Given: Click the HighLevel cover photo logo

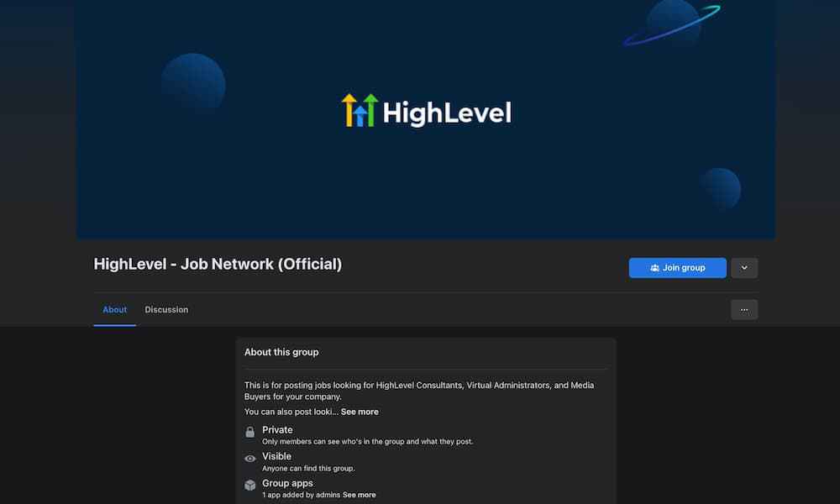Looking at the screenshot, I should tap(427, 111).
